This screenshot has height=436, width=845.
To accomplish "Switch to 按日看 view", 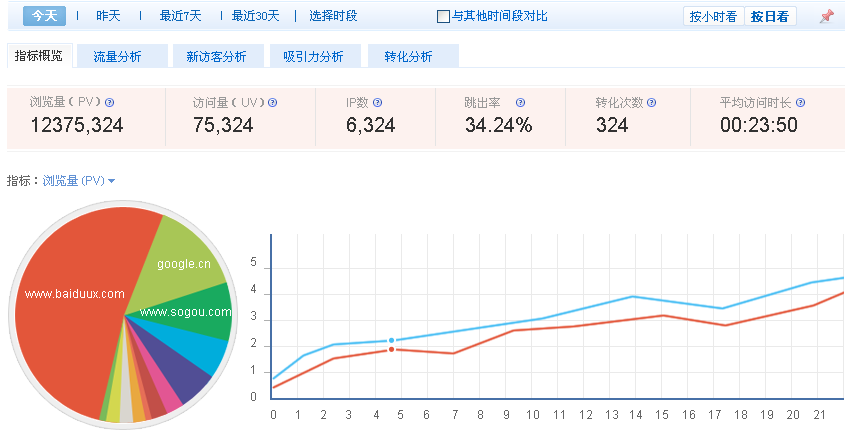I will (x=770, y=16).
